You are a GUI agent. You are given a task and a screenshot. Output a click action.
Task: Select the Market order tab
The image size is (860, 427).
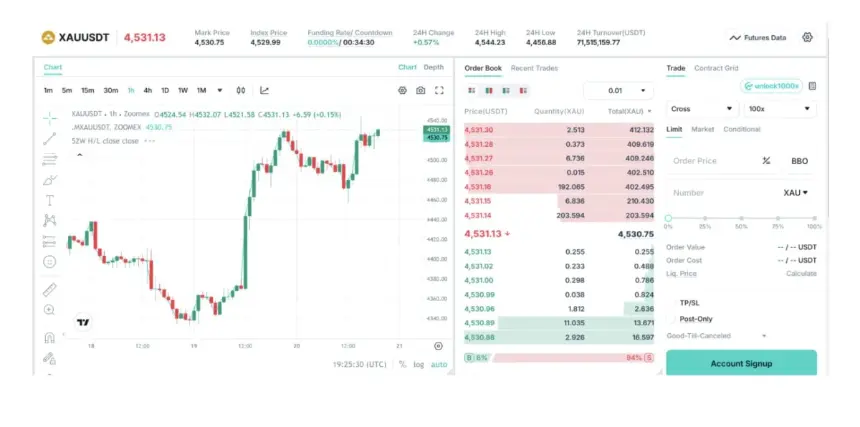(x=703, y=129)
